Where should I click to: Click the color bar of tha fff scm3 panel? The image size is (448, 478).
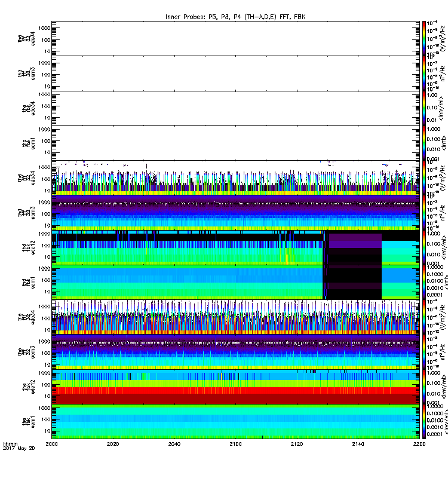point(424,73)
